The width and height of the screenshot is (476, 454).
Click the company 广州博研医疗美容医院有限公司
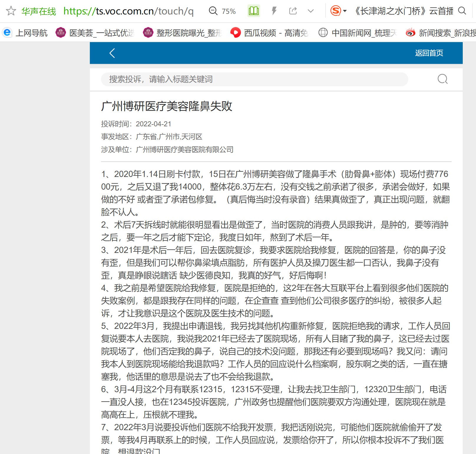point(185,150)
